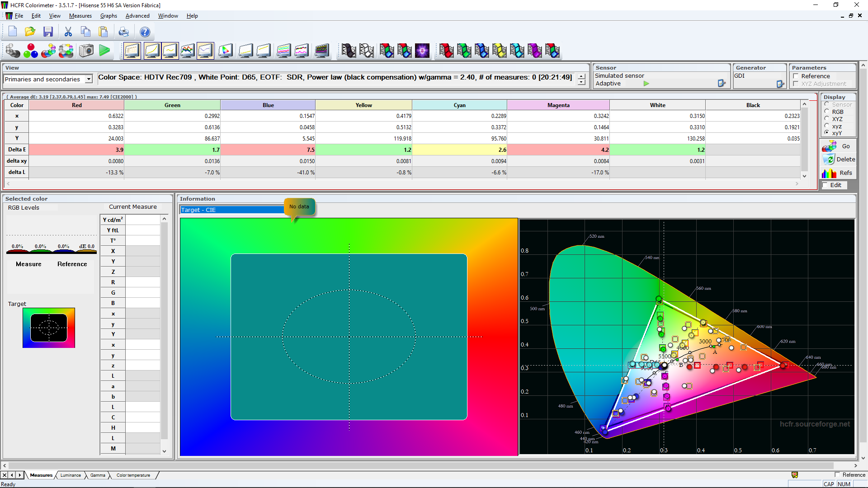Select the RGB display radio button
Screen dimensions: 868x488
(x=827, y=112)
